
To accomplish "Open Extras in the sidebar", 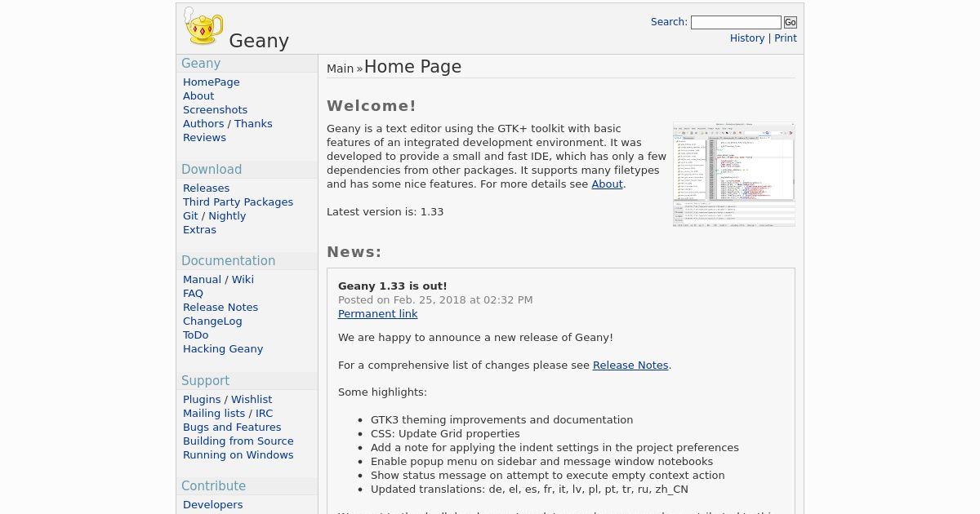I will pos(199,230).
